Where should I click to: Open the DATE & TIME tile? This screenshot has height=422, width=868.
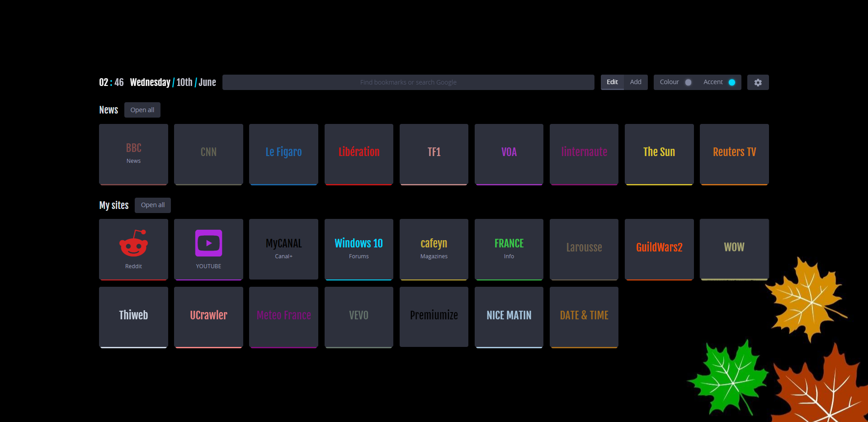click(584, 318)
